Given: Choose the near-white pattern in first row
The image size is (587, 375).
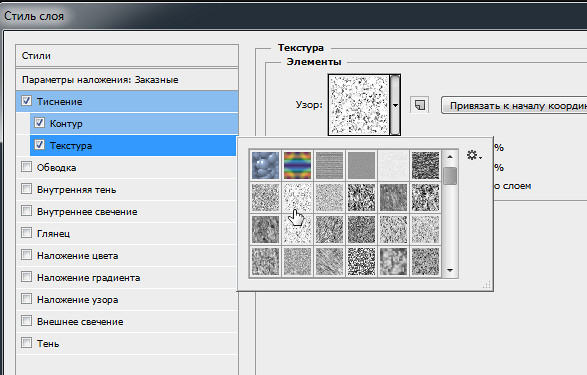Looking at the screenshot, I should click(393, 165).
